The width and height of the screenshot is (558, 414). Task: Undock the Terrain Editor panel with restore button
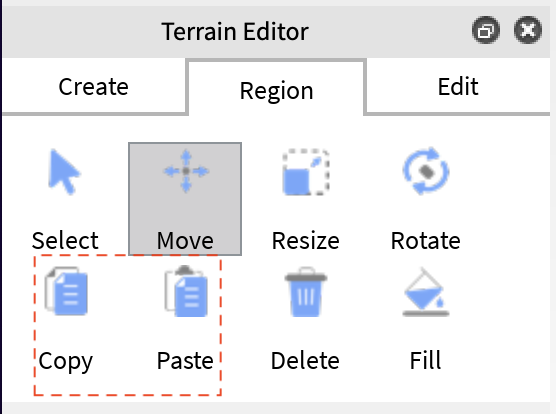tap(486, 30)
